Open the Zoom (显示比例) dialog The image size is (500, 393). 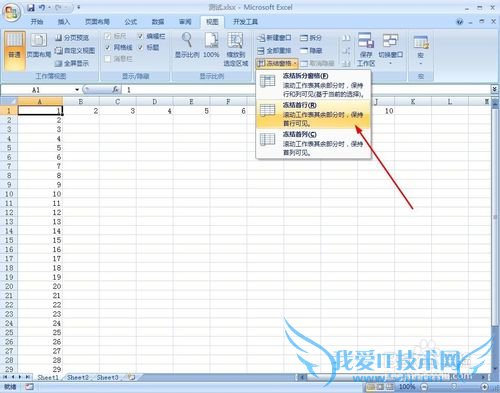(x=187, y=46)
